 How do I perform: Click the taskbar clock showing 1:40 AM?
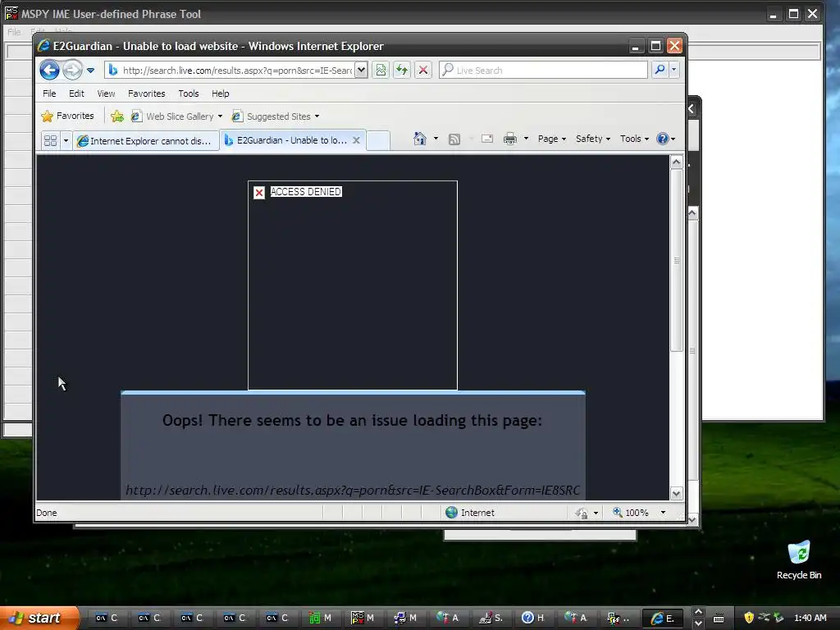click(810, 618)
